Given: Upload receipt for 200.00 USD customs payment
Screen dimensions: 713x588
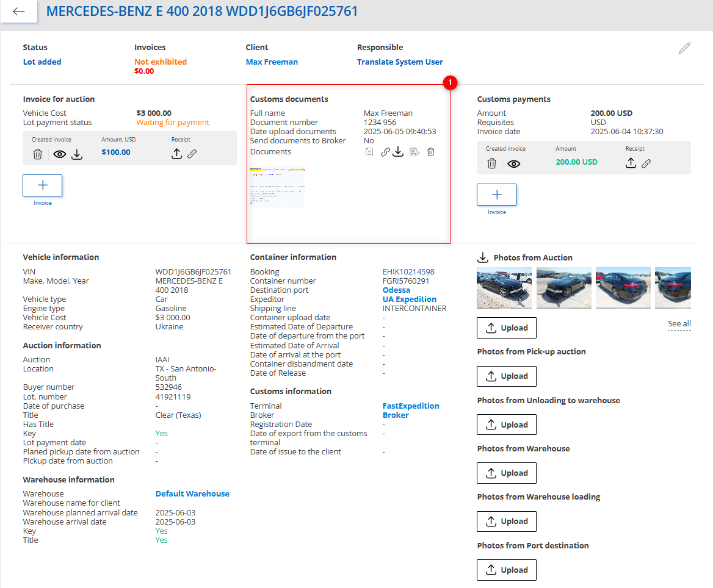Looking at the screenshot, I should [x=631, y=163].
